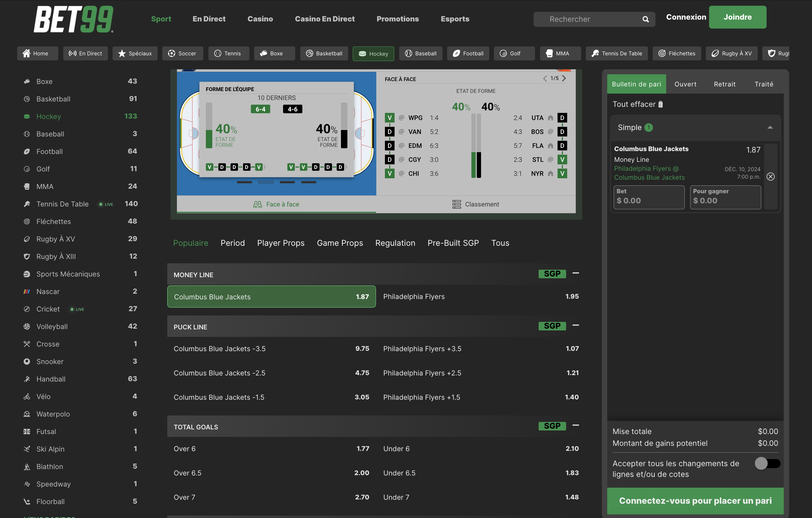The width and height of the screenshot is (812, 518).
Task: Collapse the Simple bets group
Action: point(770,128)
